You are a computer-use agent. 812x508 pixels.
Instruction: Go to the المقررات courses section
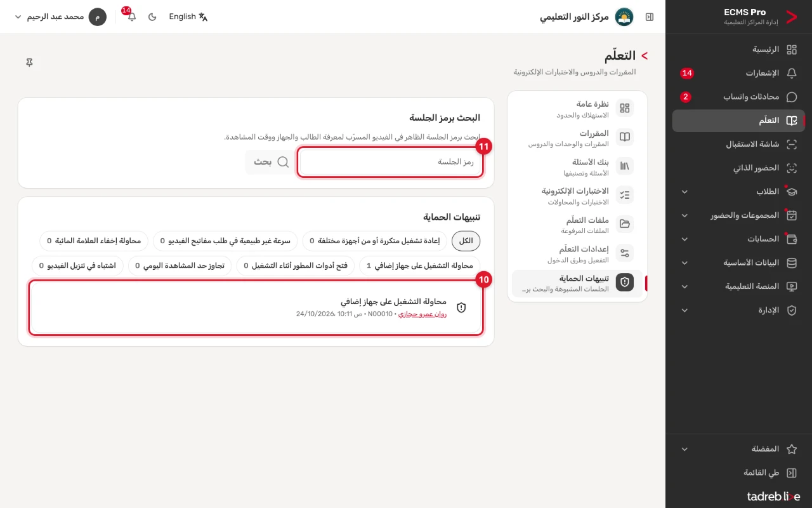[x=577, y=138]
